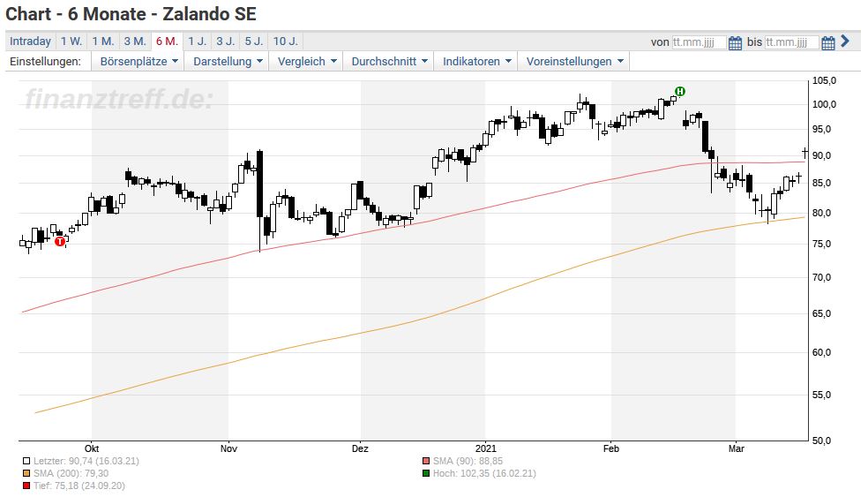The image size is (868, 497).
Task: Click 'Letzter: 90,74 (16.03.21)' legend text
Action: coord(86,461)
